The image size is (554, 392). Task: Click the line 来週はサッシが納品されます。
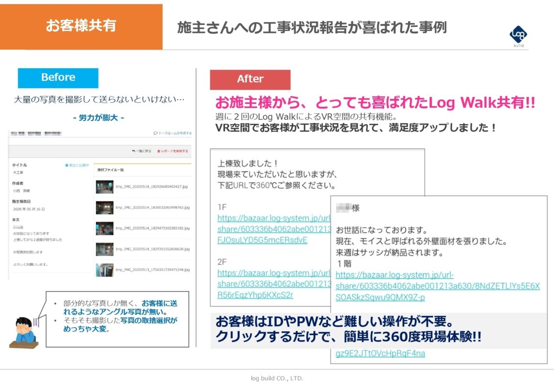[x=390, y=252]
